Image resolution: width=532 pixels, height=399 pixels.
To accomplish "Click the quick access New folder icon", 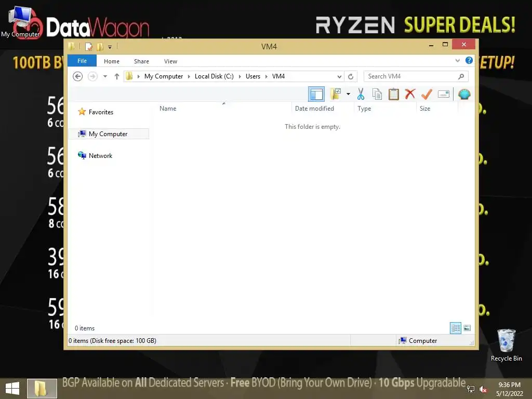I will [100, 46].
